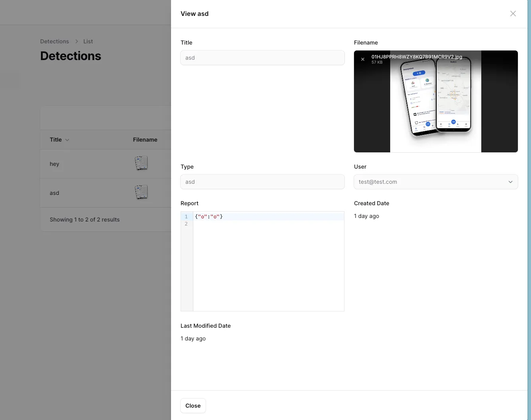The height and width of the screenshot is (420, 531).
Task: Click the 01HJ8PPRH8WZY8KQ7B91MCR9V2.jpg file name
Action: coord(417,57)
